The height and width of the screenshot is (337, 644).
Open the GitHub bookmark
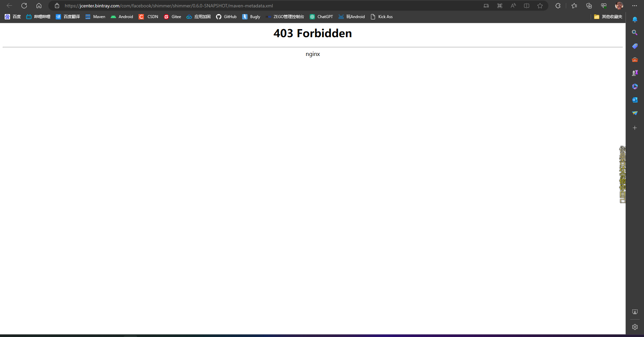coord(226,16)
